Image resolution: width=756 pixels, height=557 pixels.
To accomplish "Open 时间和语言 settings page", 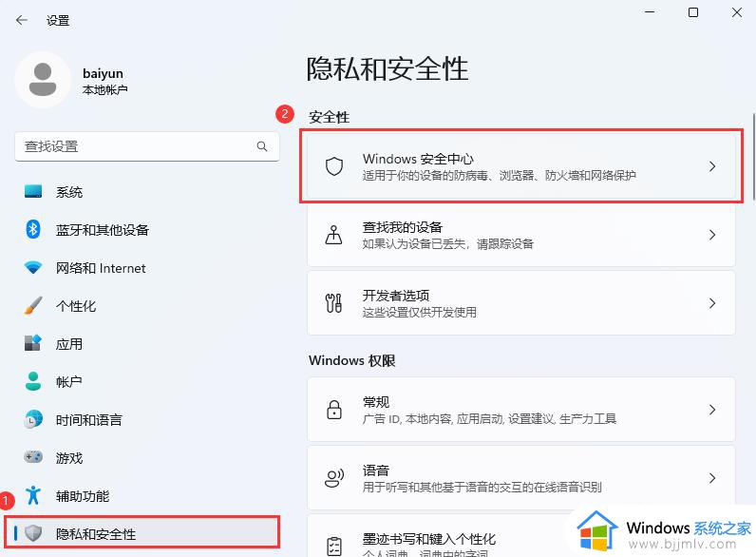I will 147,419.
